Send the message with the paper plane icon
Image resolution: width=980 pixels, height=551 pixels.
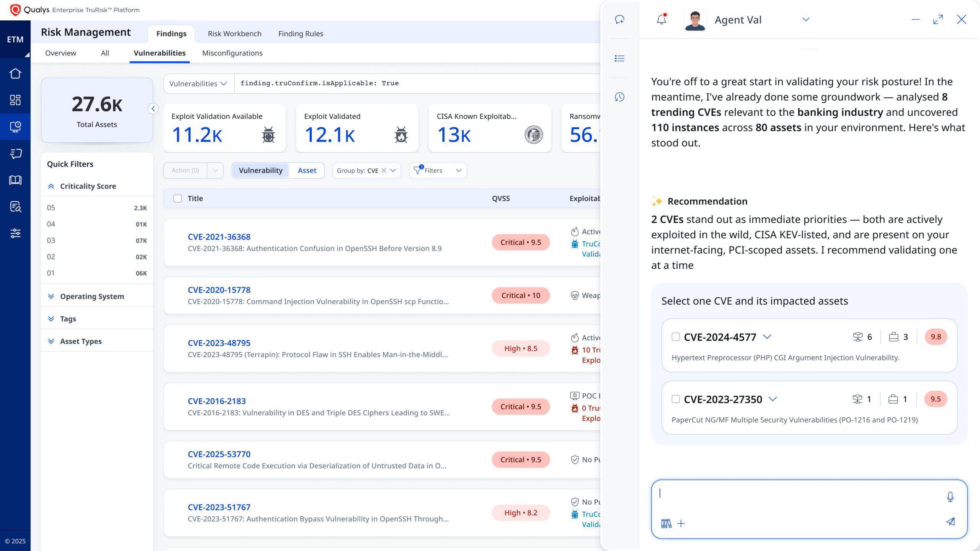coord(950,522)
